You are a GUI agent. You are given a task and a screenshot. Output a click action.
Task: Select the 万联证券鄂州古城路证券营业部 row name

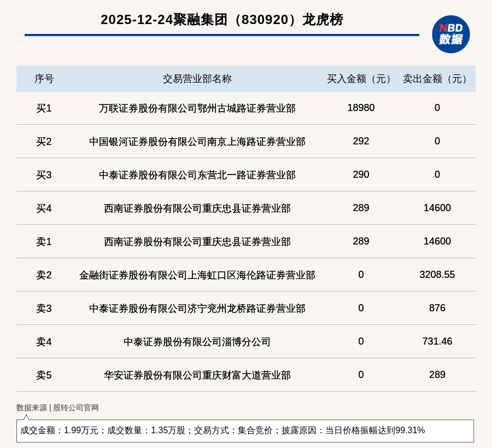click(x=197, y=108)
